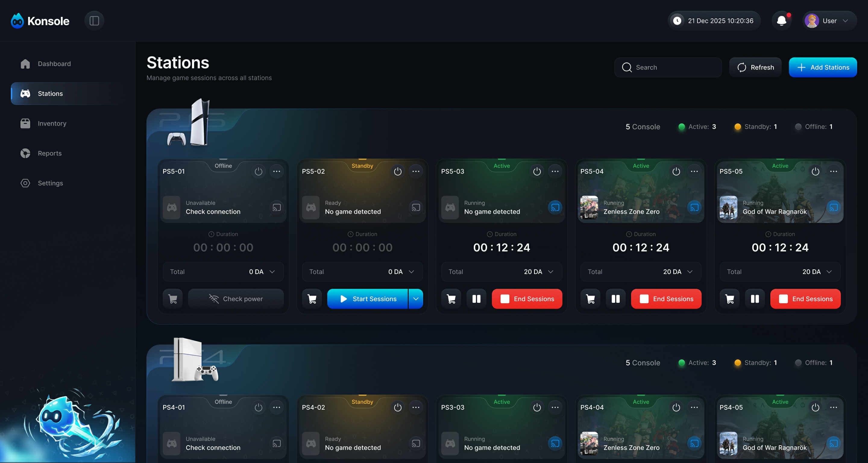Image resolution: width=868 pixels, height=463 pixels.
Task: Pause the PS5-03 session
Action: pyautogui.click(x=476, y=299)
